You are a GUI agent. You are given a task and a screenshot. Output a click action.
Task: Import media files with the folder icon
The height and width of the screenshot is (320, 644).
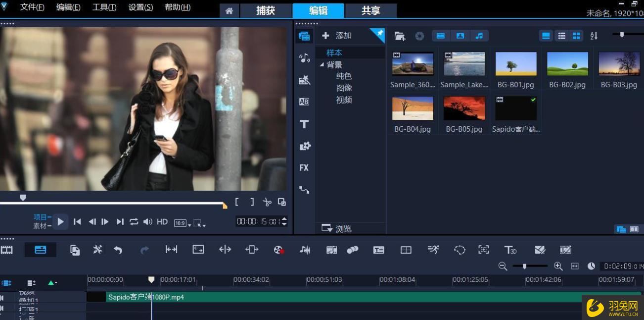click(400, 36)
